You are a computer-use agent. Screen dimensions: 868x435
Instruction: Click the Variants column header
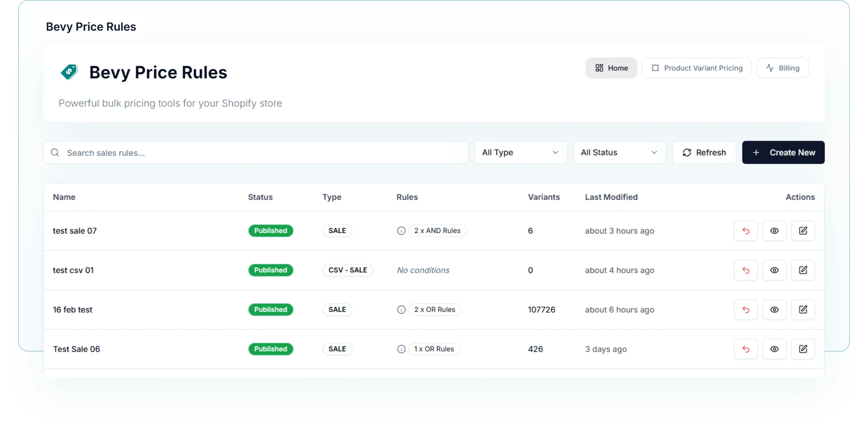(x=544, y=197)
